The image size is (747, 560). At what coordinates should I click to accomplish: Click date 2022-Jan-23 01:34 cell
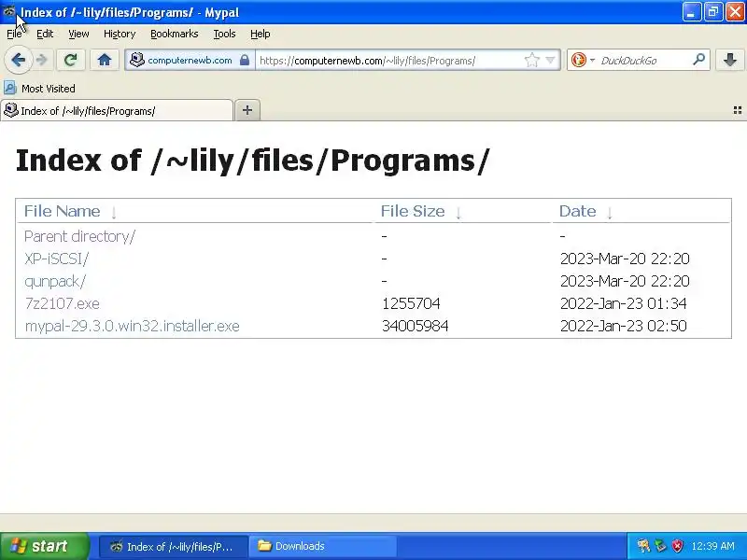(623, 303)
